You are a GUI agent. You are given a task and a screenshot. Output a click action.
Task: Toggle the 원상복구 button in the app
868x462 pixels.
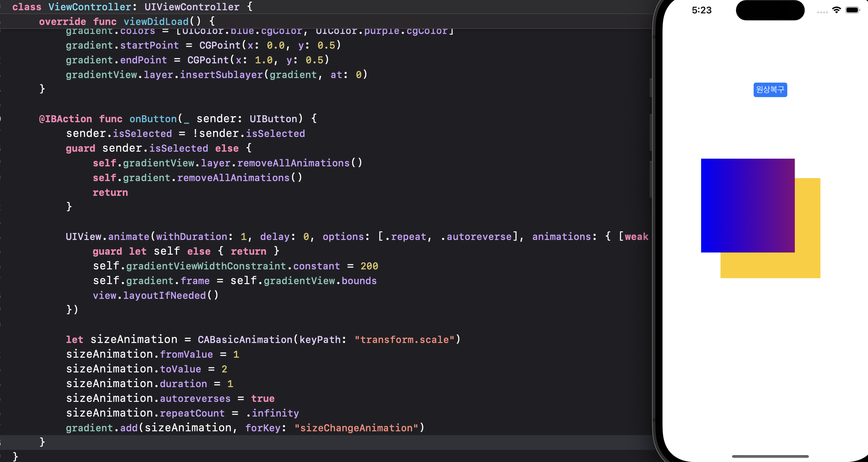point(770,90)
